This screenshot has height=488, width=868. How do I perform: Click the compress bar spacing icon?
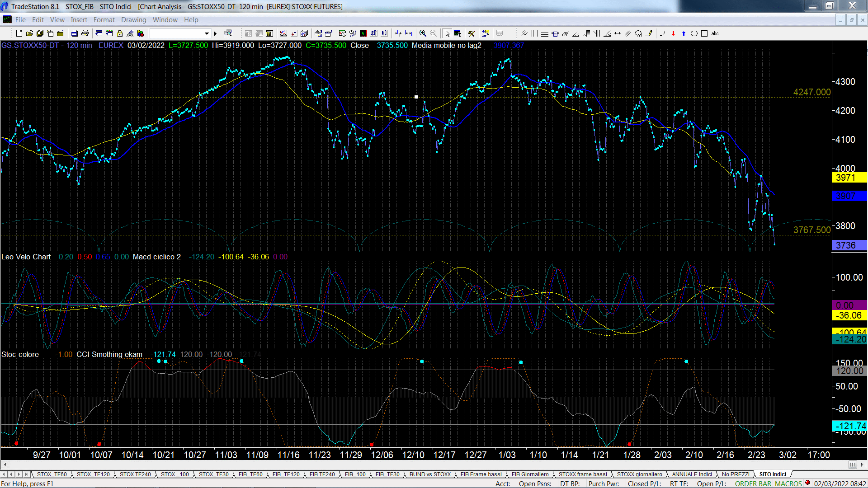(x=398, y=33)
